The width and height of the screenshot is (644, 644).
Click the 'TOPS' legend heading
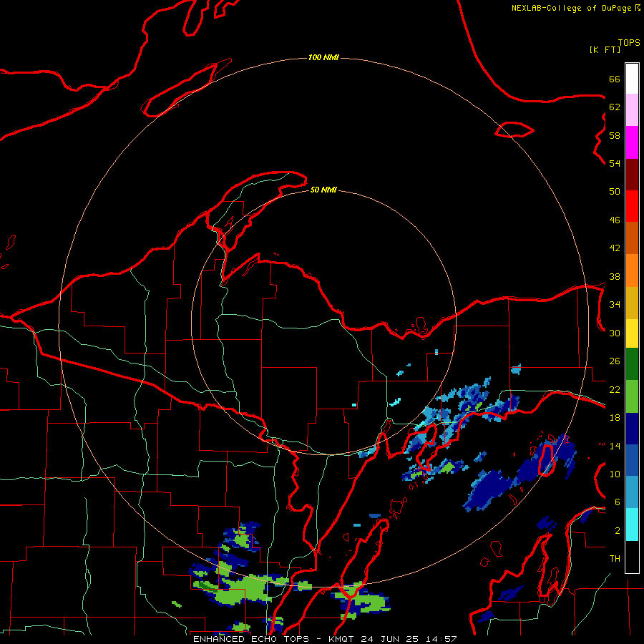pos(629,43)
